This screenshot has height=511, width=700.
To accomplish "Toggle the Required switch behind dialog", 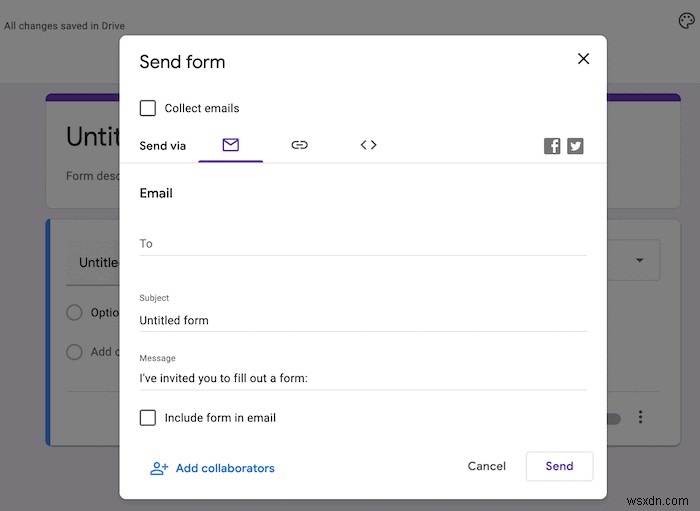I will 612,419.
